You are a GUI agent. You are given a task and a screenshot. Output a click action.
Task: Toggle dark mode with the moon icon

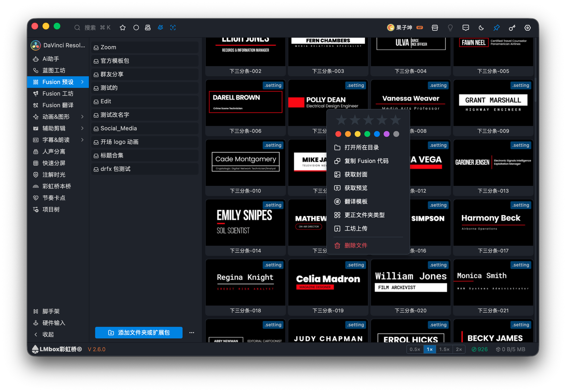tap(481, 28)
